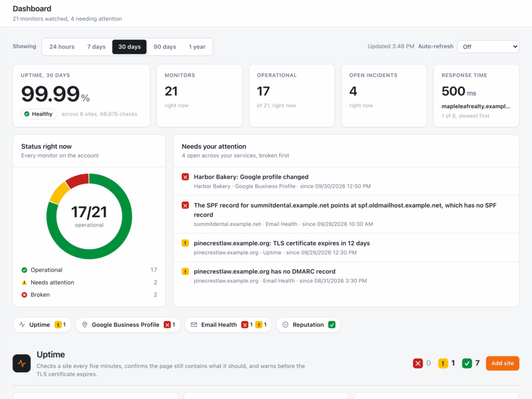Click the red segment of status donut
Image resolution: width=532 pixels, height=399 pixels.
point(77,180)
